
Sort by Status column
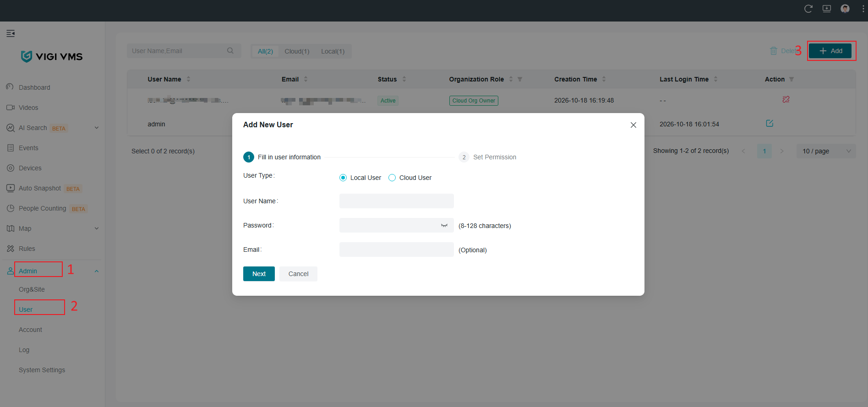point(404,79)
